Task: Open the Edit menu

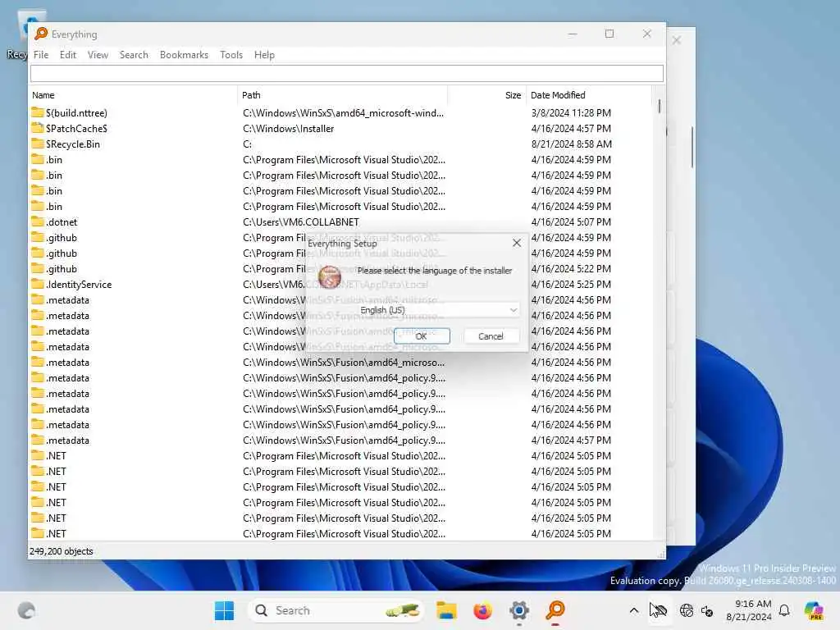Action: (x=67, y=55)
